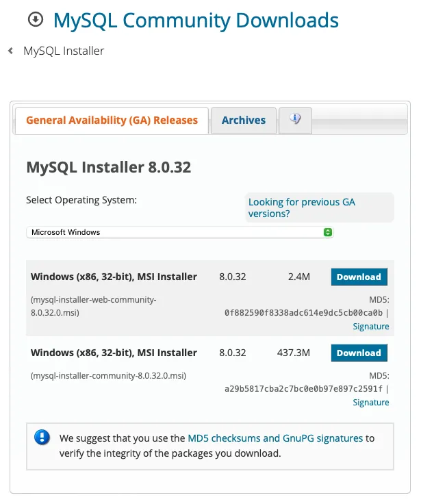Open Signature link for 437.3M installer

(371, 403)
